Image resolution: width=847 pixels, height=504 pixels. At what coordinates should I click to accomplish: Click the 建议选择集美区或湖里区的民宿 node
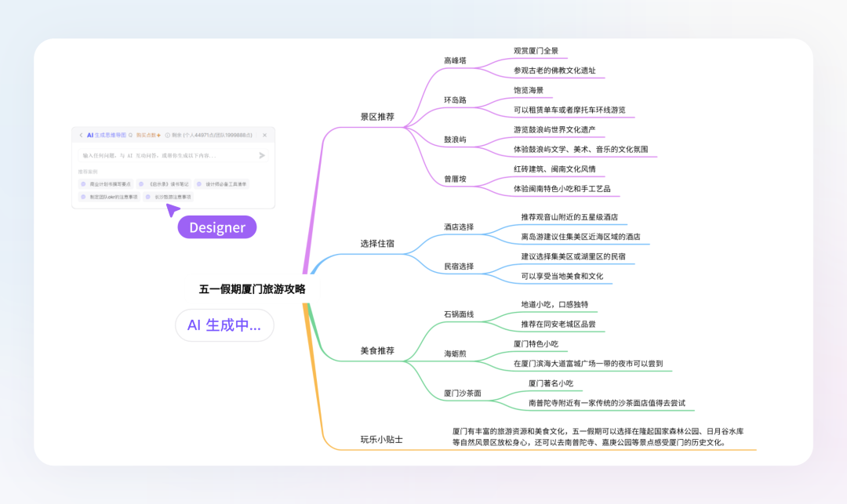573,256
